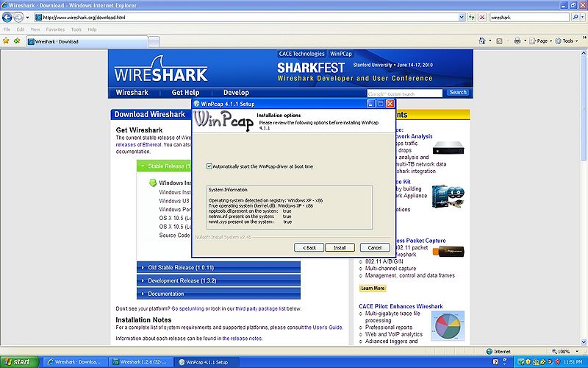Click the site Search button
Image resolution: width=588 pixels, height=368 pixels.
point(458,93)
